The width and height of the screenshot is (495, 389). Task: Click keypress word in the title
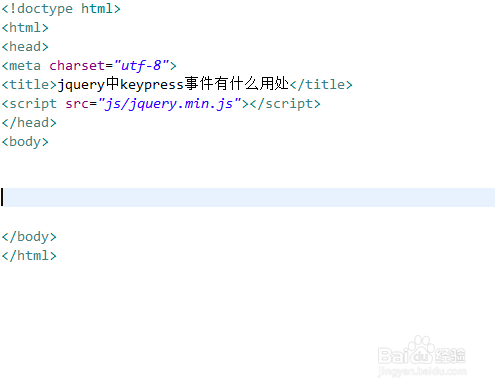tap(152, 85)
